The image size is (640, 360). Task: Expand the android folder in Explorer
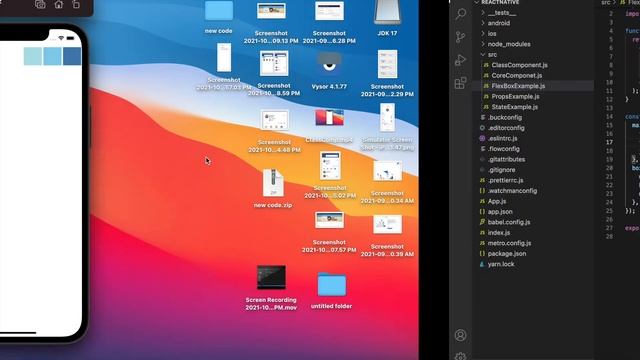[533, 23]
